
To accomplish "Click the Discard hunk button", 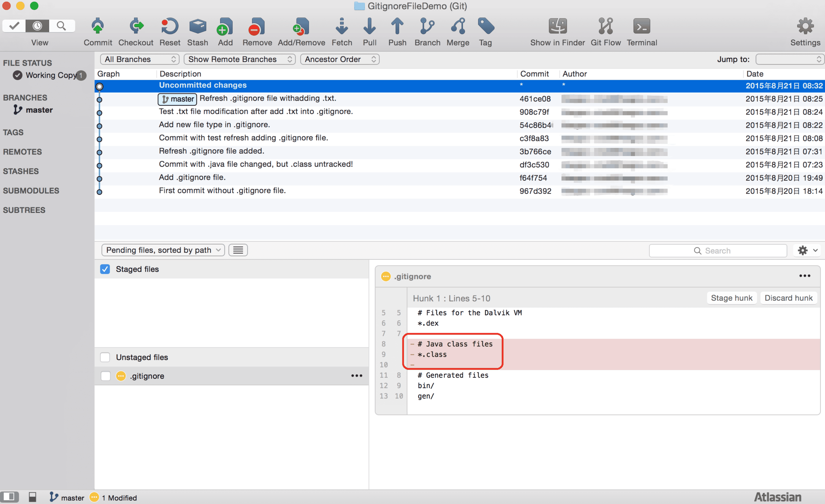I will point(788,298).
